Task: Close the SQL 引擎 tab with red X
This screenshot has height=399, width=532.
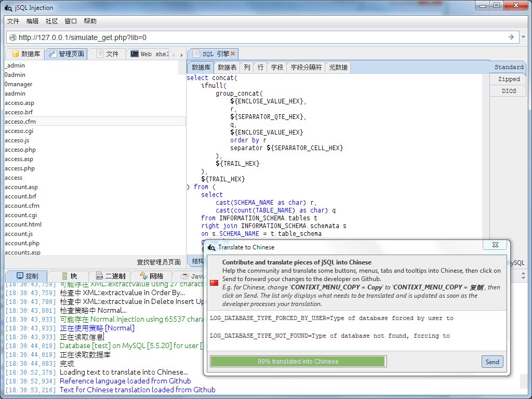Action: coord(233,54)
